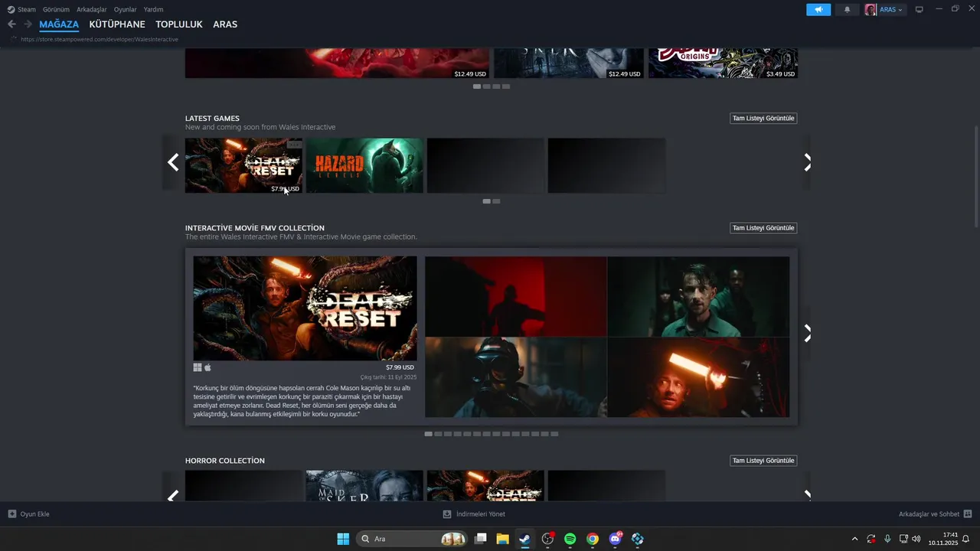Click the $3.49 USD Origins game banner
980x551 pixels.
pyautogui.click(x=723, y=63)
